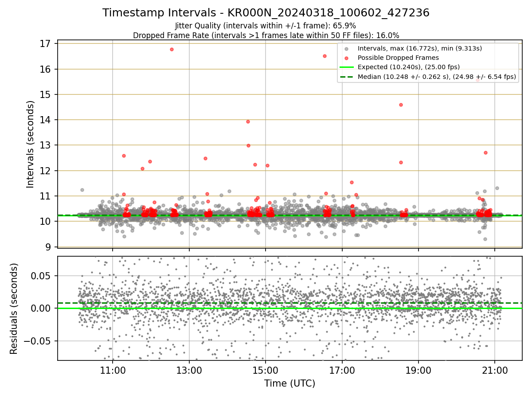Click the '19:00' x-axis tick label
The image size is (532, 399).
coord(419,371)
